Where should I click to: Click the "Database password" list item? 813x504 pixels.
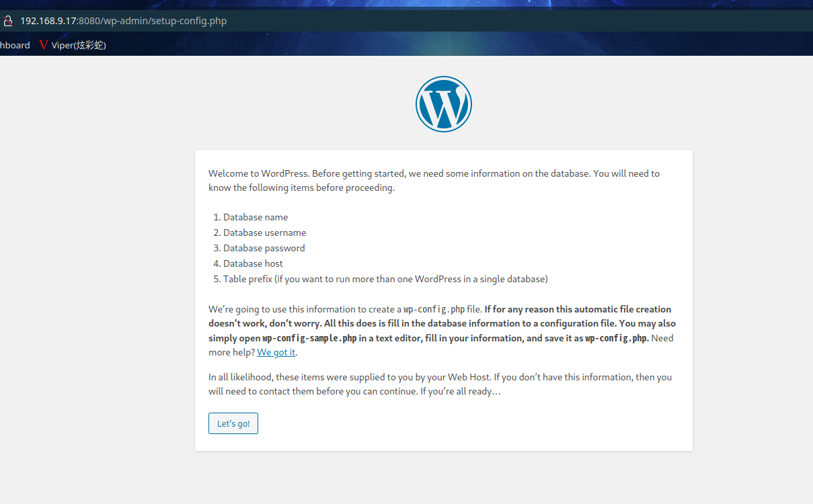click(264, 248)
